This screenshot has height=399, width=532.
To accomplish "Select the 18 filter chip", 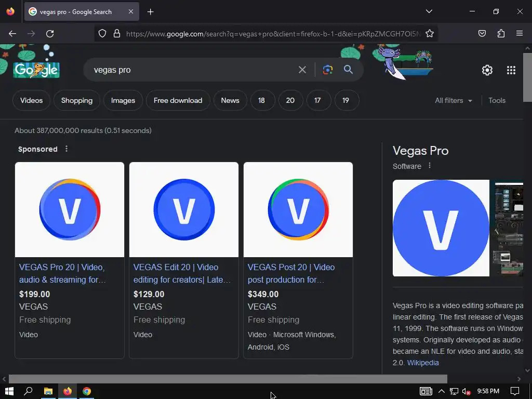I will (261, 100).
